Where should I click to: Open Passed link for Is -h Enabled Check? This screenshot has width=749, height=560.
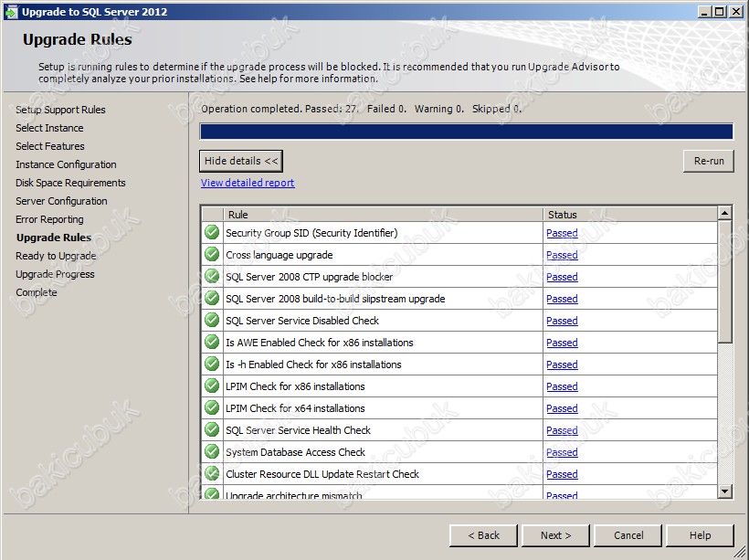pos(562,365)
